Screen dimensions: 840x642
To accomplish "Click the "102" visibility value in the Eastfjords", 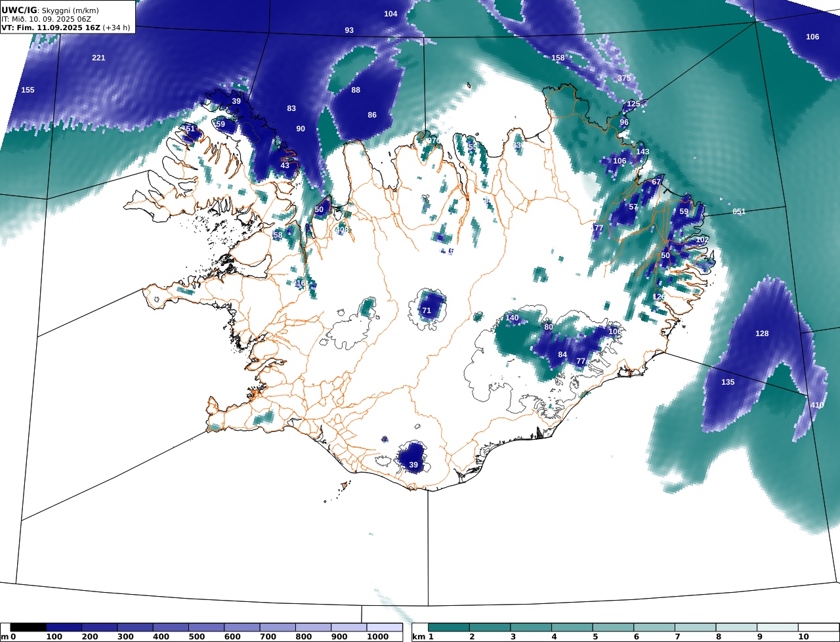I will 702,240.
